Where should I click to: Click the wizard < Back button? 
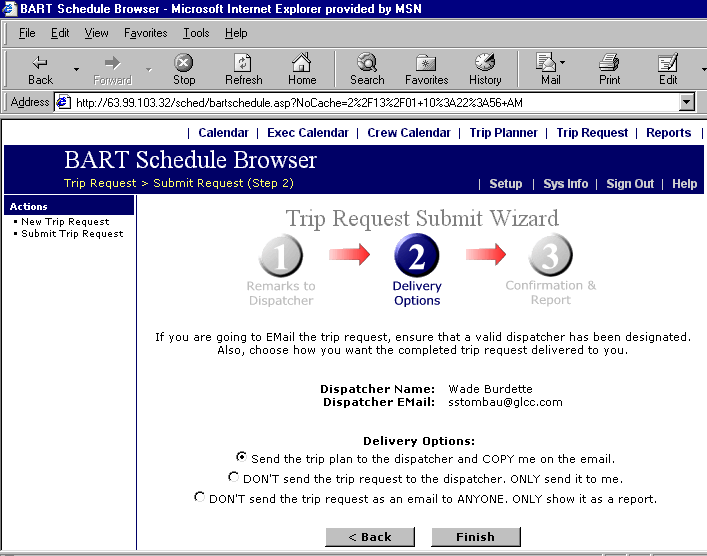(x=370, y=537)
